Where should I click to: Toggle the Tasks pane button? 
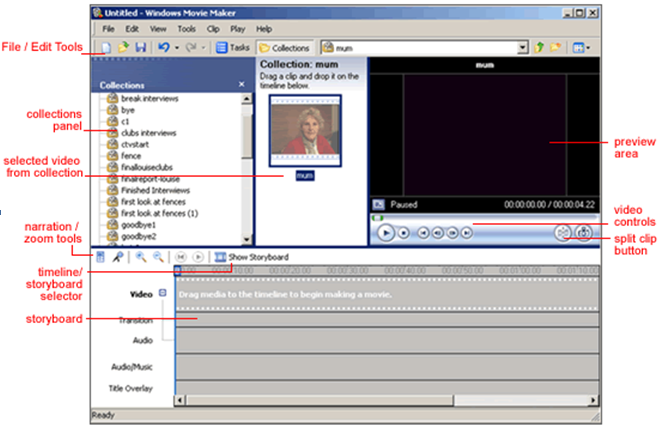click(233, 48)
